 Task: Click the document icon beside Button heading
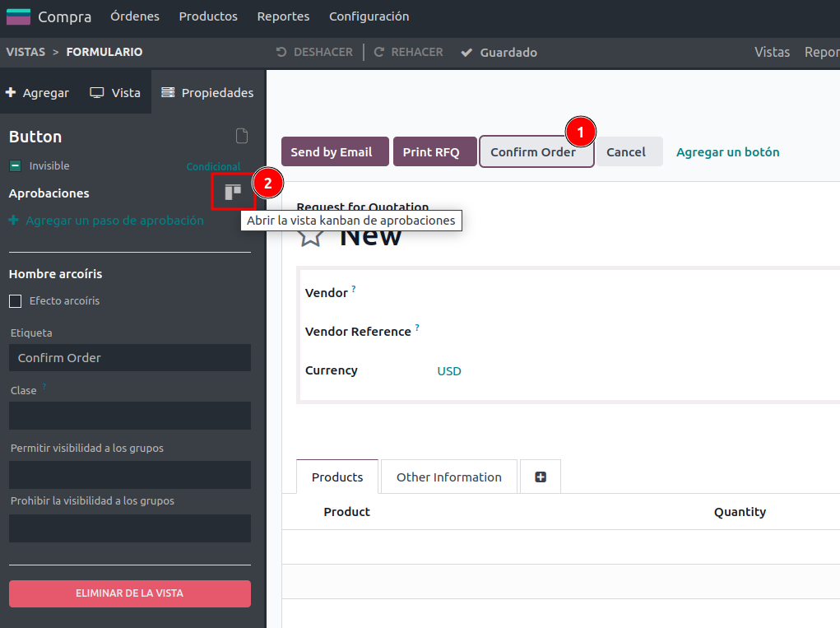coord(242,136)
